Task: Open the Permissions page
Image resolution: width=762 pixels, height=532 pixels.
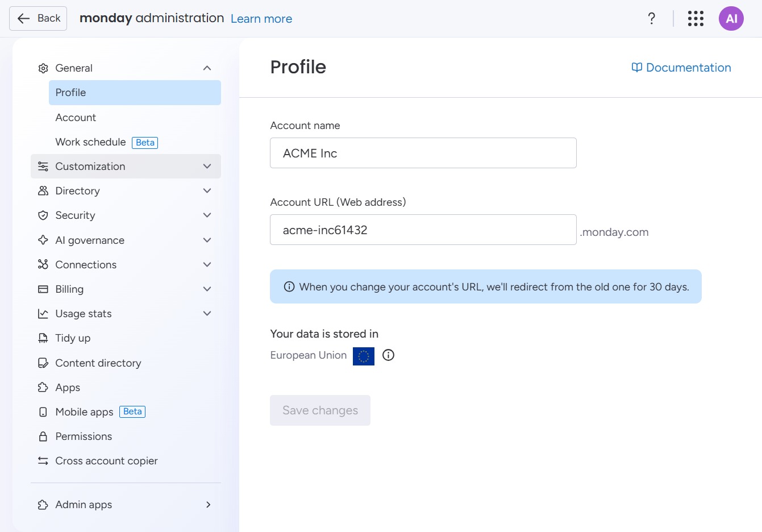Action: coord(126,437)
